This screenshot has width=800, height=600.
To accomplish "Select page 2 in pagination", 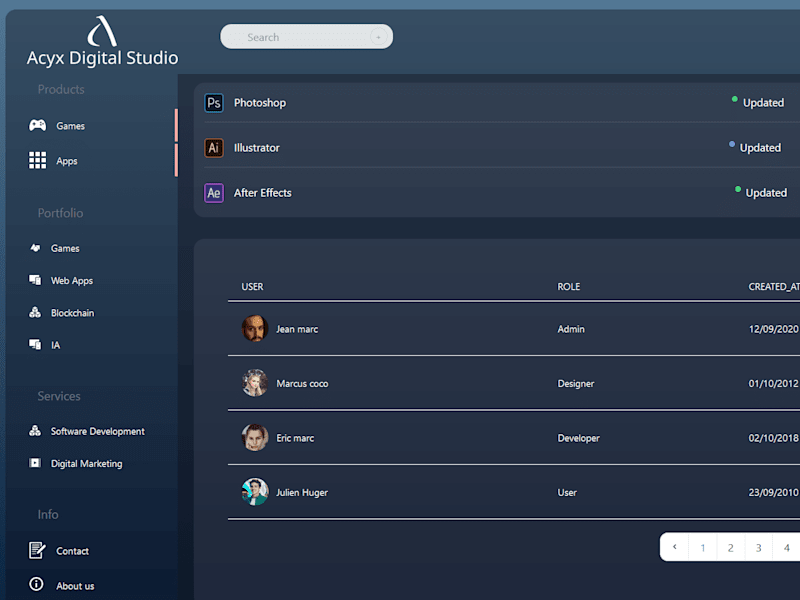I will pyautogui.click(x=731, y=547).
